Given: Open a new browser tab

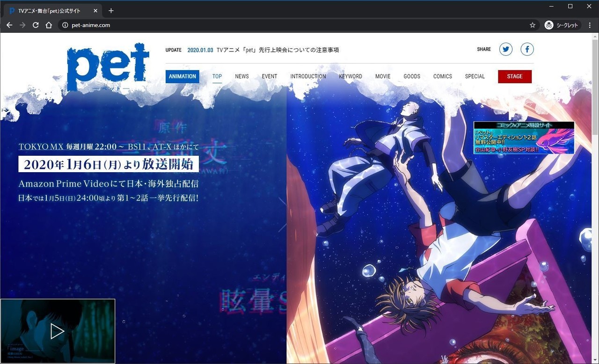Looking at the screenshot, I should click(111, 10).
